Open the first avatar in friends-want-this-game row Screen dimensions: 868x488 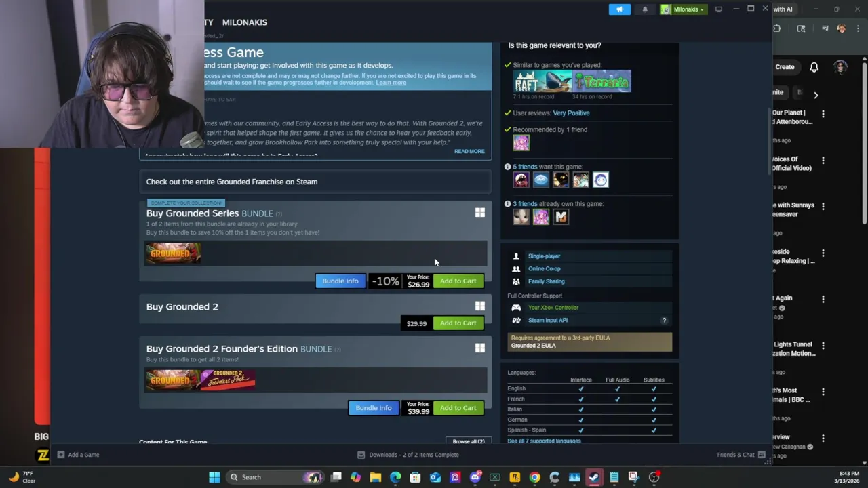click(521, 180)
